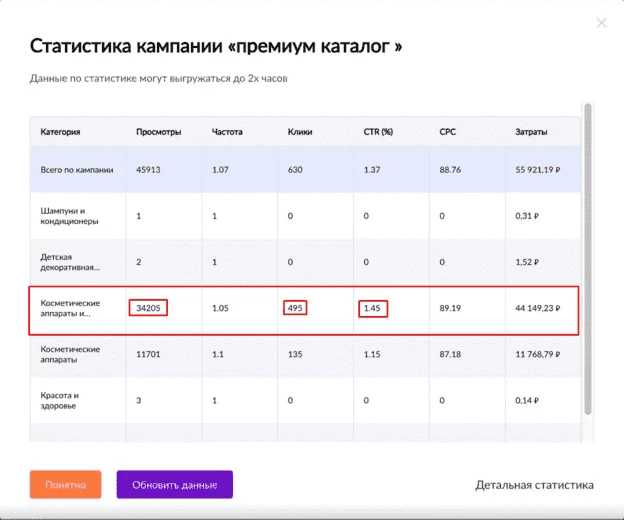Click the note about data delay
This screenshot has width=624, height=520.
pos(159,78)
